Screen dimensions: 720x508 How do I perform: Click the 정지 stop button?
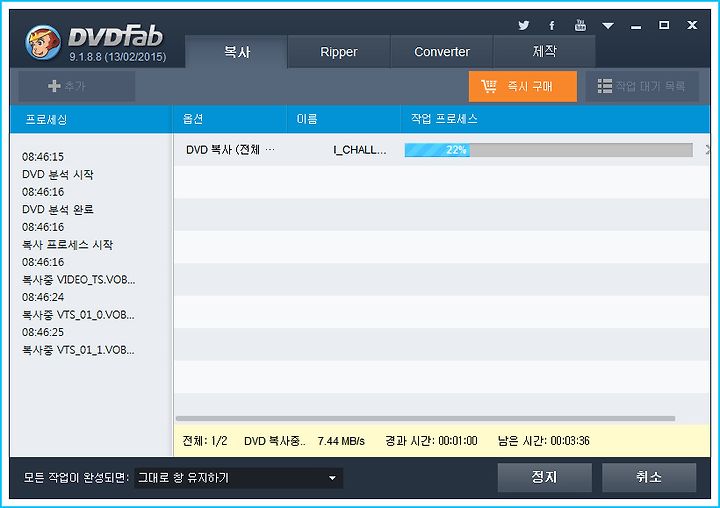545,477
